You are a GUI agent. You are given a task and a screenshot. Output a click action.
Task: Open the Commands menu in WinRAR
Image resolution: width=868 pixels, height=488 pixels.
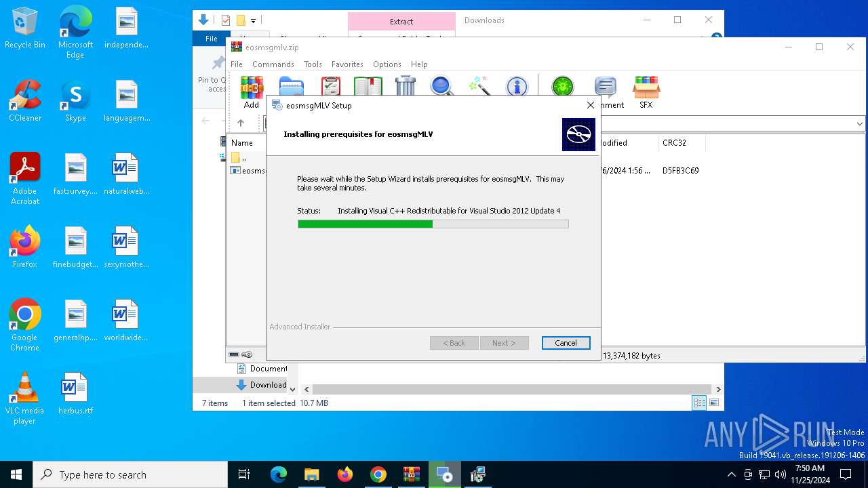coord(273,64)
